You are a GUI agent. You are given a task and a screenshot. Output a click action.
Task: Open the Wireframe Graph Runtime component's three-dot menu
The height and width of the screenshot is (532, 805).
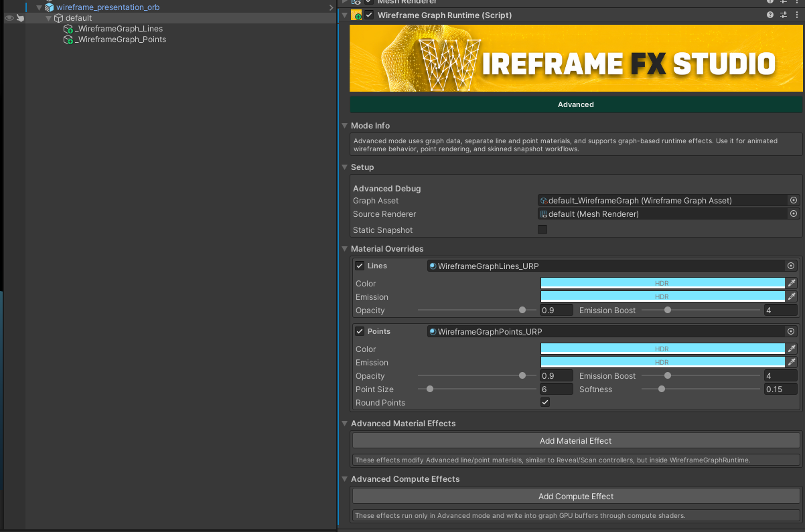click(796, 15)
